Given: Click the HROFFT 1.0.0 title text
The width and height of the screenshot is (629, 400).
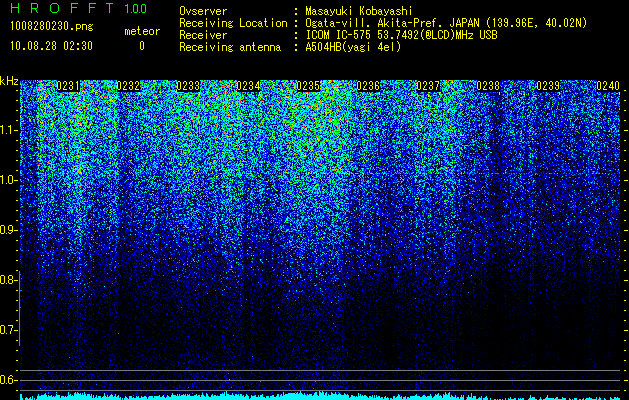Looking at the screenshot, I should click(79, 8).
